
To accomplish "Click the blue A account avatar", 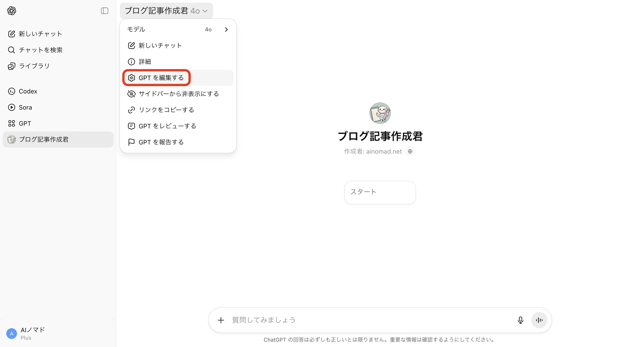I will (11, 334).
